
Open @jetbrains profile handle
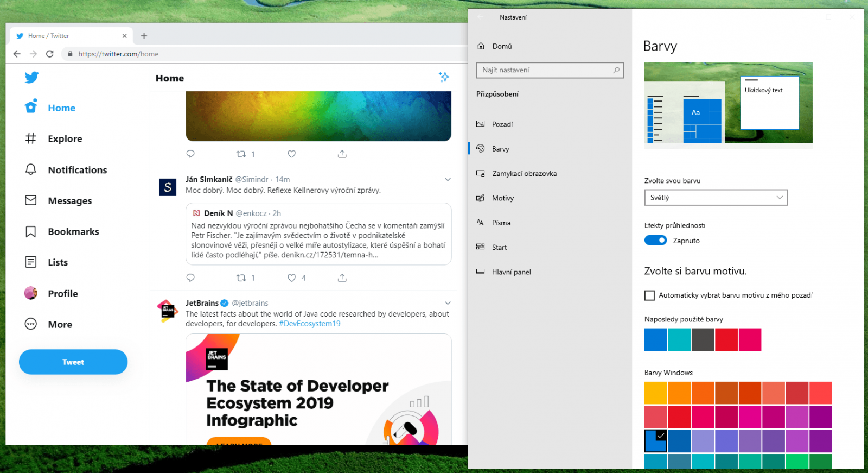(x=250, y=303)
